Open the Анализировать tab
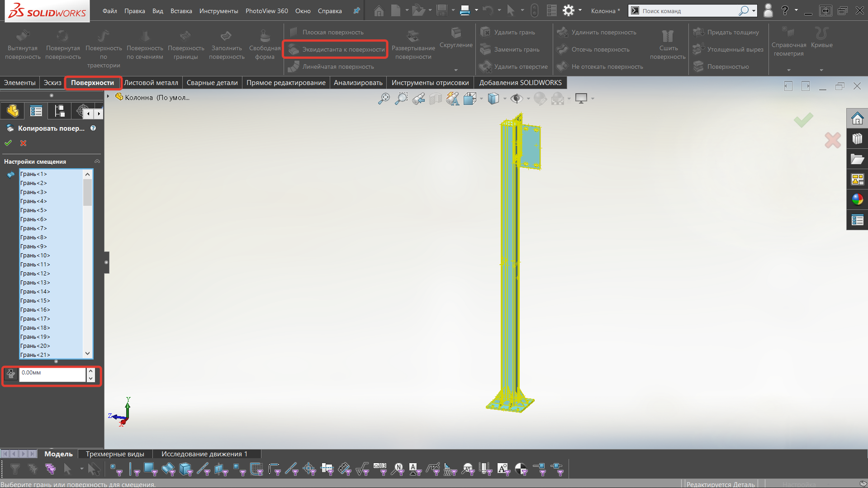The width and height of the screenshot is (868, 488). coord(358,83)
